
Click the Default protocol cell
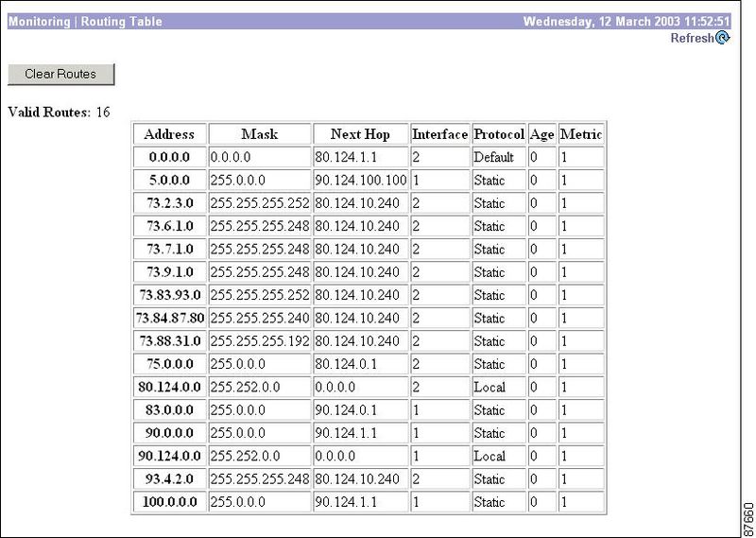tap(498, 157)
